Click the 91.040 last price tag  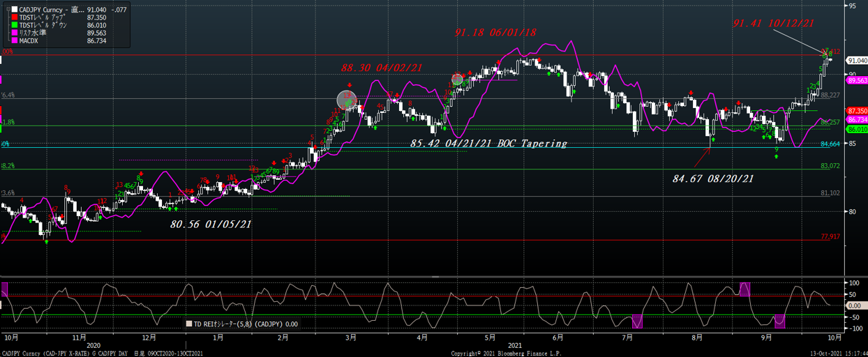(856, 61)
